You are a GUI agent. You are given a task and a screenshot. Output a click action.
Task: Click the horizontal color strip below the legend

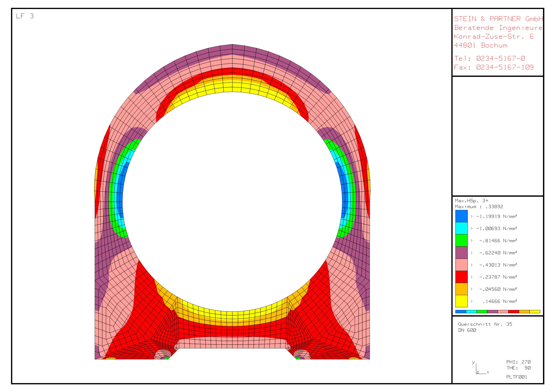(497, 312)
